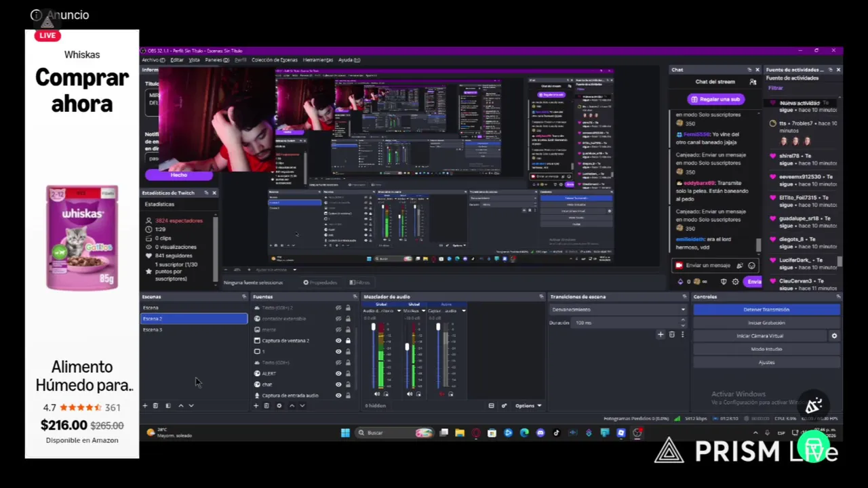Screen dimensions: 868x488
Task: Increase Duración with stepper up arrow
Action: [x=683, y=321]
